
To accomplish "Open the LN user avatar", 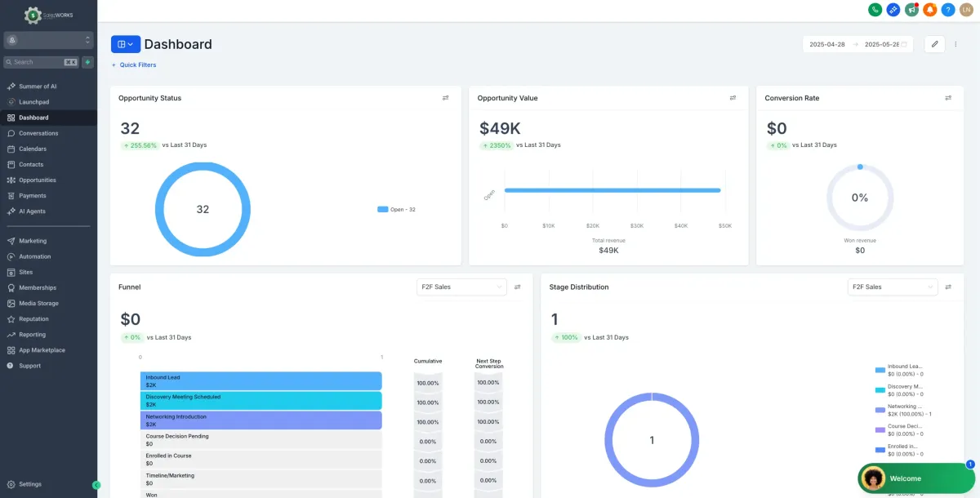I will tap(966, 10).
